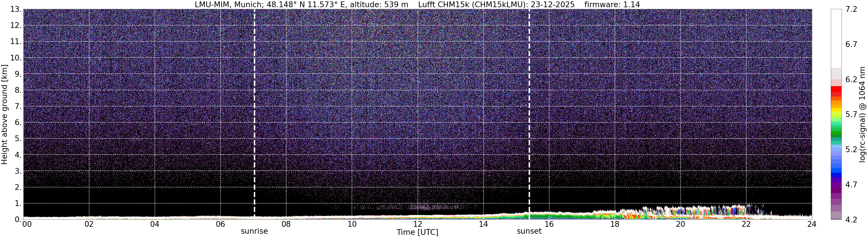Image resolution: width=868 pixels, height=238 pixels.
Task: Click the 4.7 colorbar tick value
Action: click(x=851, y=185)
